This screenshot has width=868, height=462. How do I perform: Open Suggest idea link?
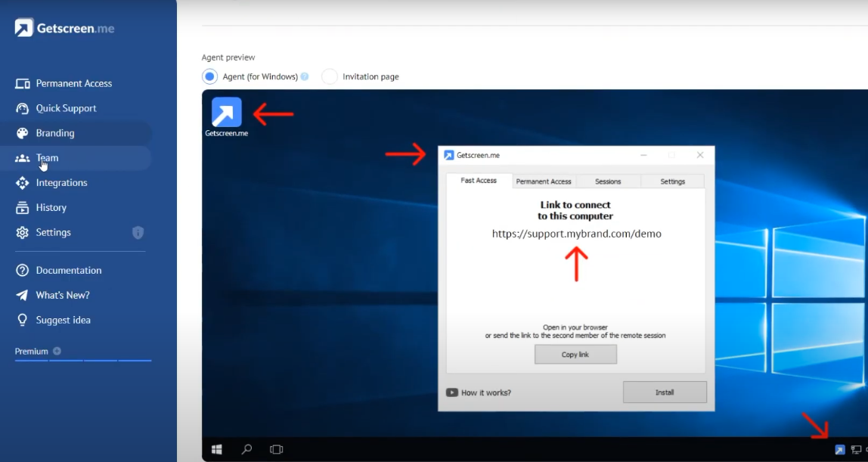pos(63,321)
